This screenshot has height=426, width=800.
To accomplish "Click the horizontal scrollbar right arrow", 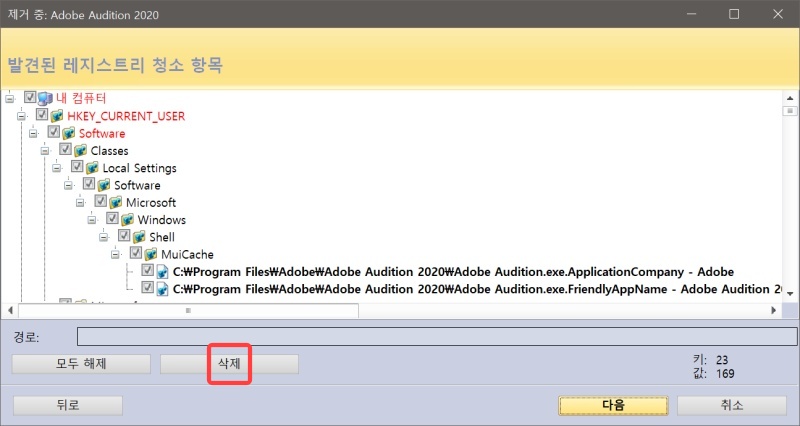I will click(773, 310).
